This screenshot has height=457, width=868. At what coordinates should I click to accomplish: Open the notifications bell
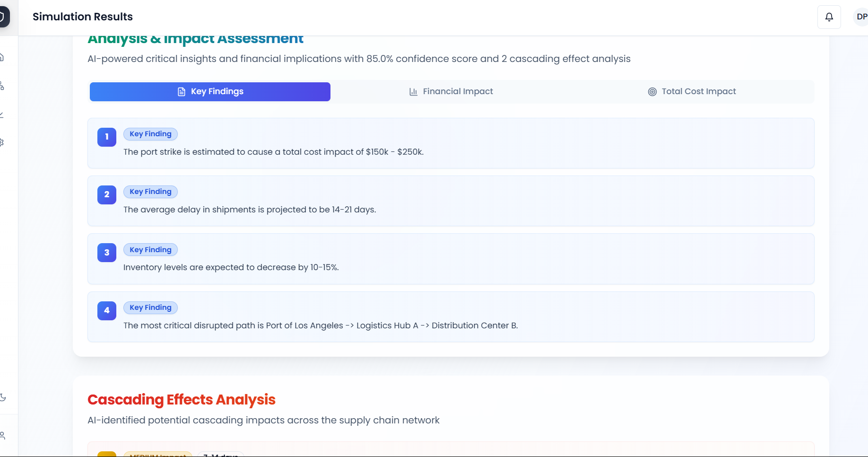tap(829, 17)
